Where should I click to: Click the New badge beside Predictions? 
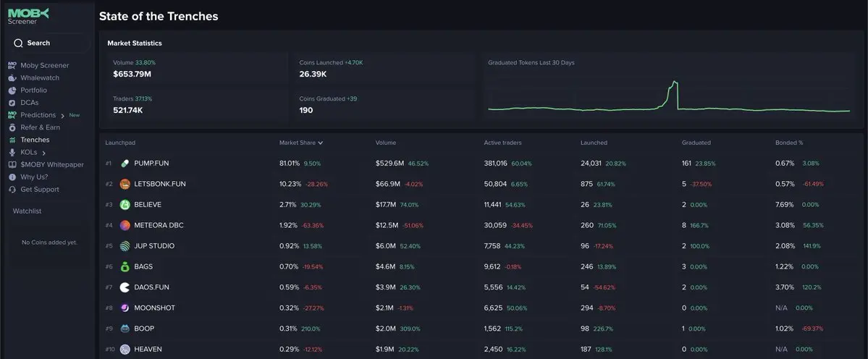(x=74, y=116)
